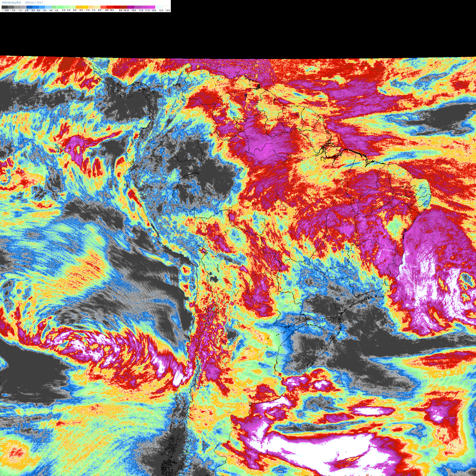Click the '2.5' legend value
Screen dimensions: 476x476
pos(33,10)
